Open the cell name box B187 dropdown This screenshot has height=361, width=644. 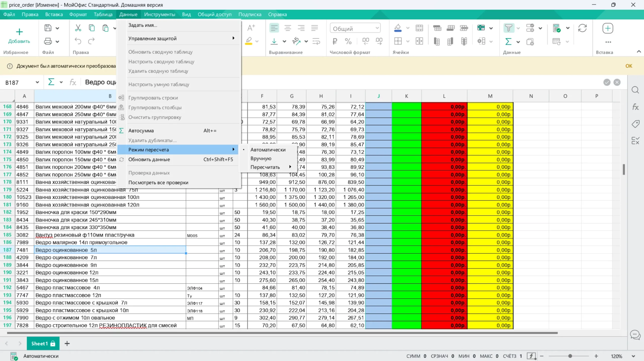coord(37,82)
